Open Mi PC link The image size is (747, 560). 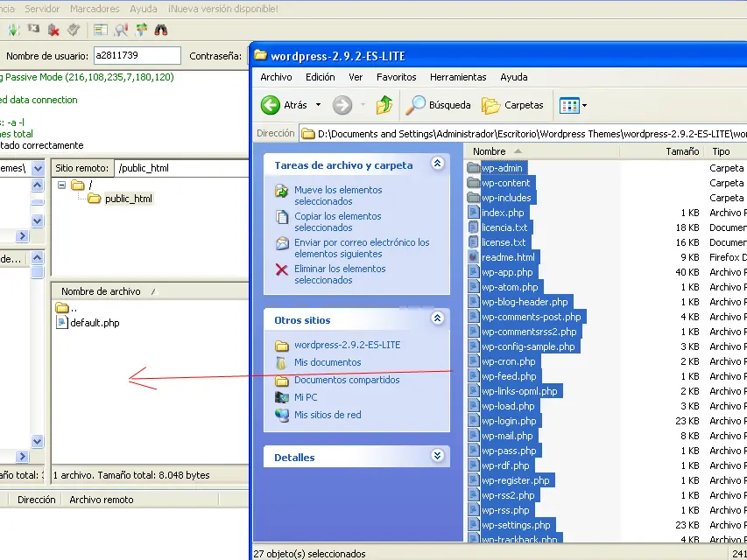[306, 397]
